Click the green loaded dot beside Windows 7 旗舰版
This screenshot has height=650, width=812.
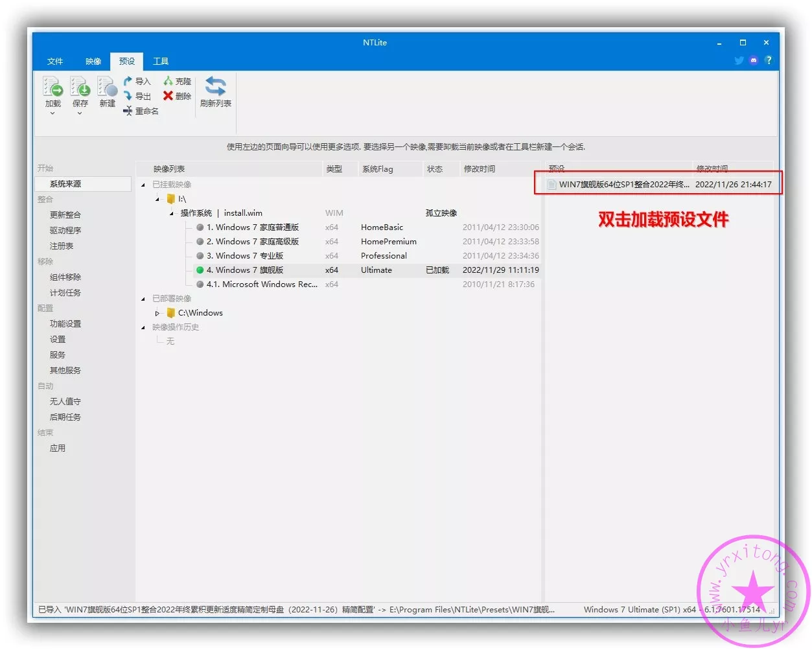[200, 270]
